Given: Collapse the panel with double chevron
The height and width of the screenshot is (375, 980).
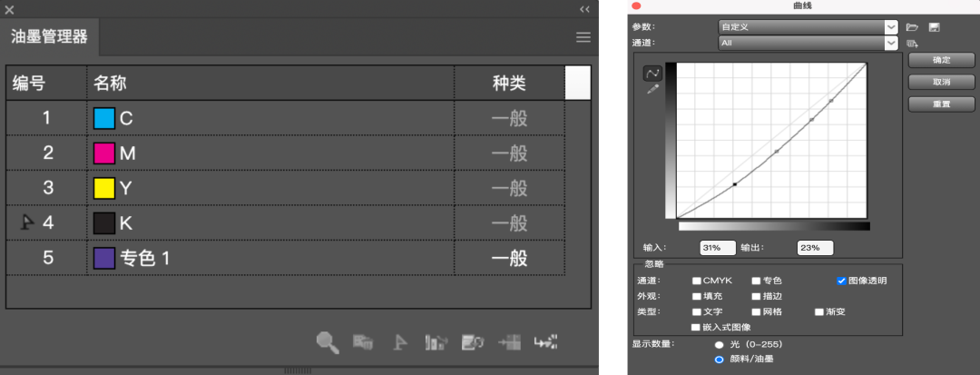Looking at the screenshot, I should (584, 9).
